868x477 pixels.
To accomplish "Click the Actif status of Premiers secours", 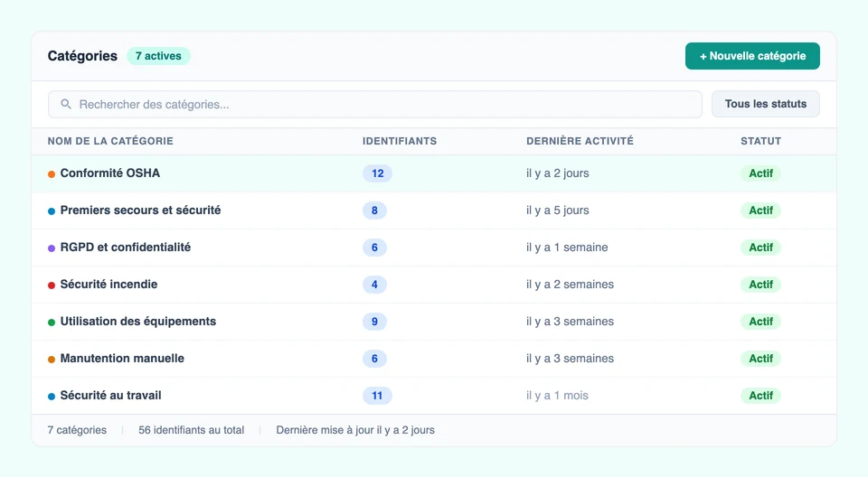I will (760, 210).
